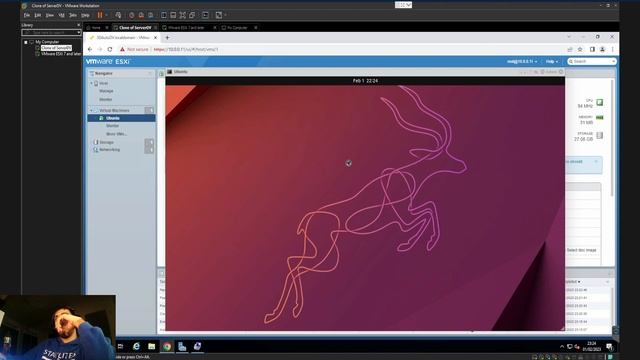Open the ESXi Help dropdown
This screenshot has width=640, height=360.
click(551, 61)
